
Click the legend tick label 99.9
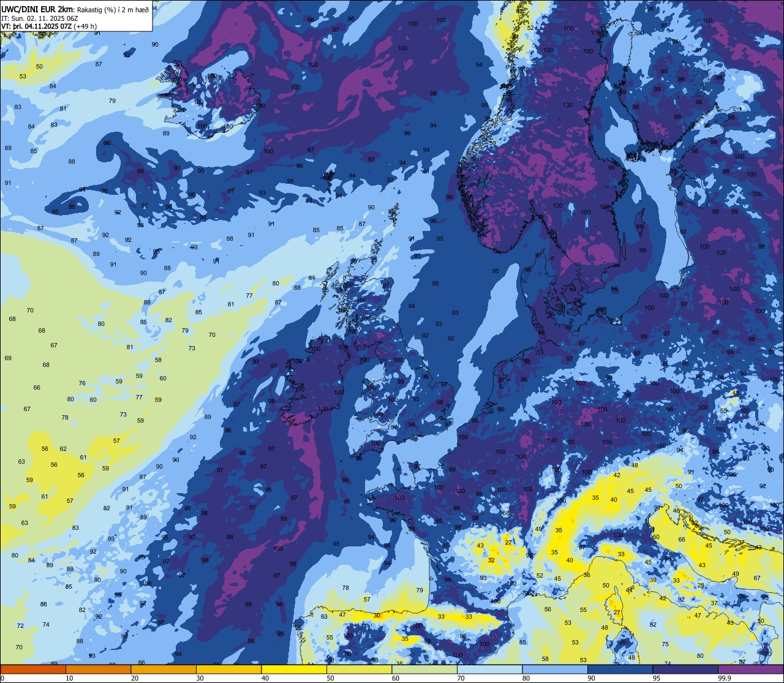point(725,678)
